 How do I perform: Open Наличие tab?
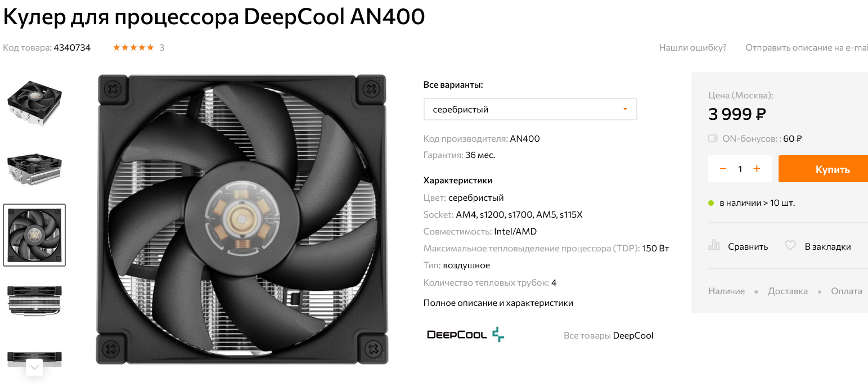click(726, 291)
